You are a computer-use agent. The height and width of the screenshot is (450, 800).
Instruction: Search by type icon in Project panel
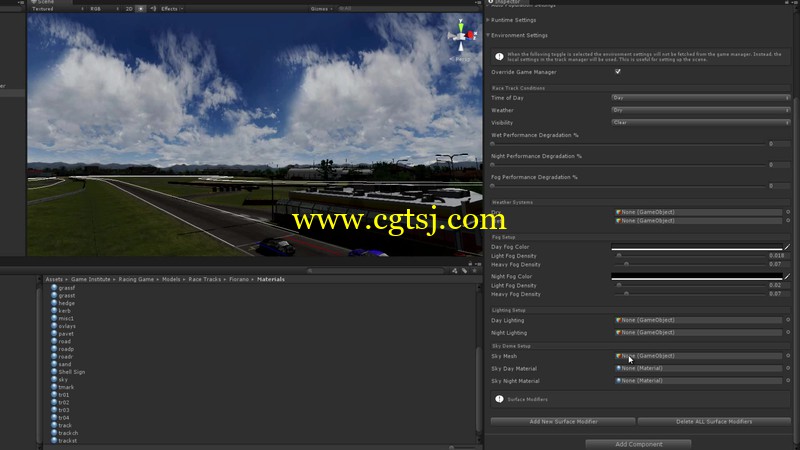coord(455,271)
